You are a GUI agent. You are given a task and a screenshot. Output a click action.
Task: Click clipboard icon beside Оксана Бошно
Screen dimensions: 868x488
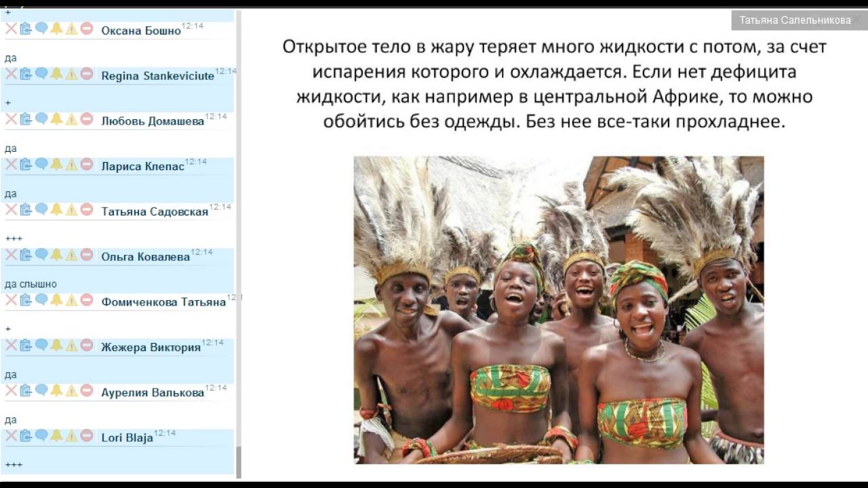click(26, 28)
